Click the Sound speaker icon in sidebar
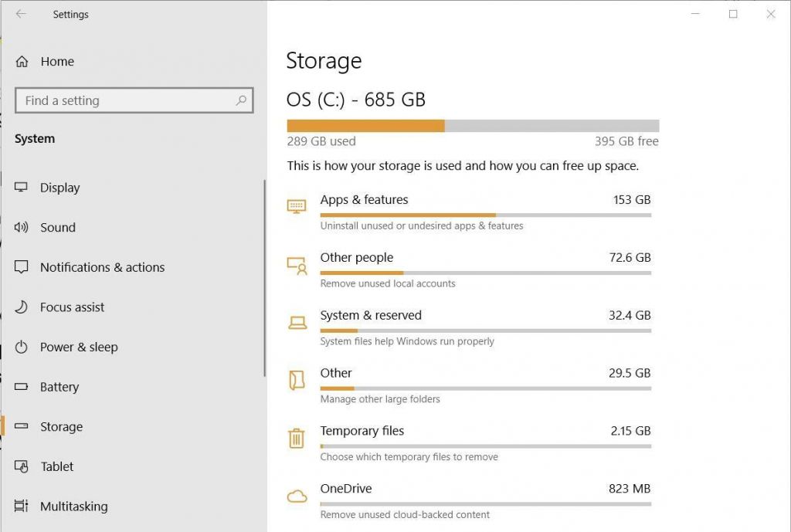The width and height of the screenshot is (791, 532). (22, 227)
